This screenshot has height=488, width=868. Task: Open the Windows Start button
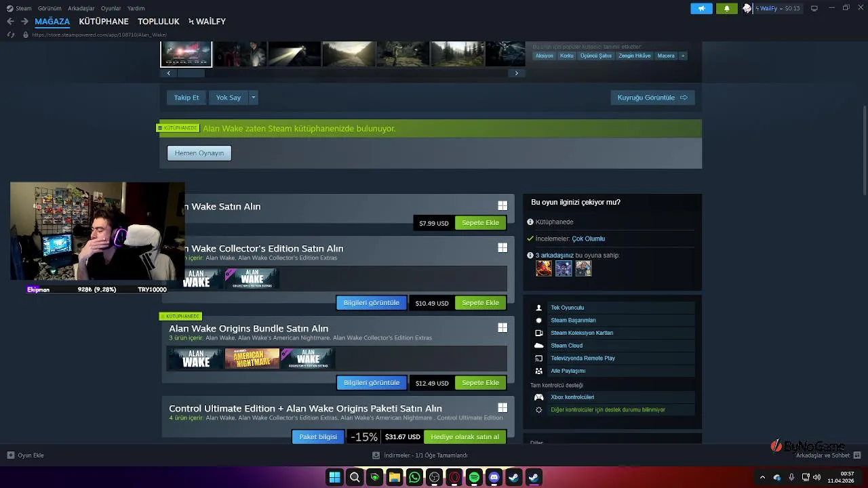tap(334, 477)
